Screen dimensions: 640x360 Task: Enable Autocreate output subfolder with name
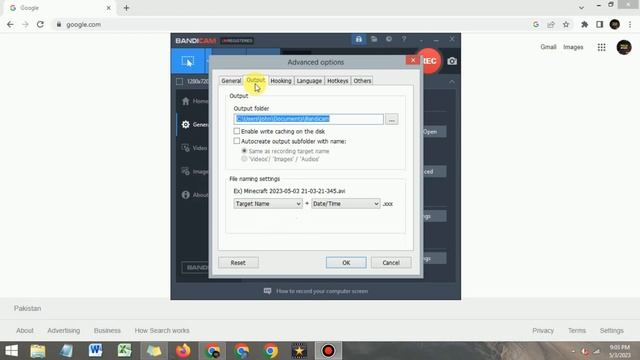pyautogui.click(x=237, y=141)
